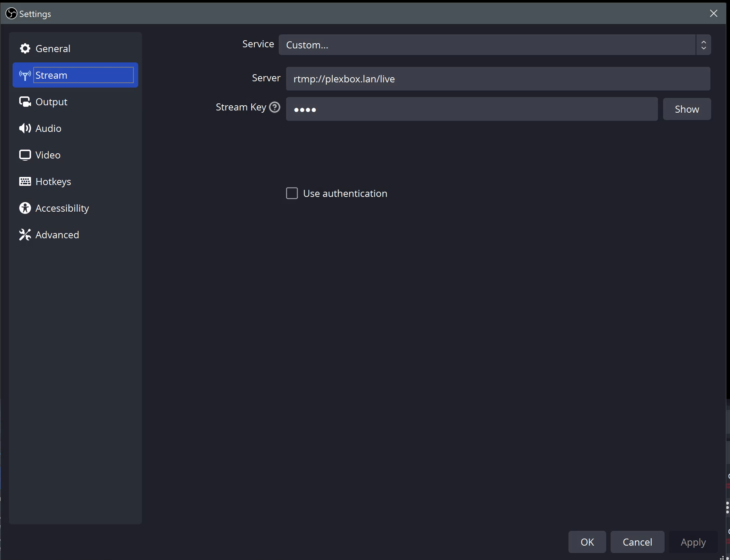Click the OBS logo in the title bar
Image resolution: width=730 pixels, height=560 pixels.
(11, 13)
